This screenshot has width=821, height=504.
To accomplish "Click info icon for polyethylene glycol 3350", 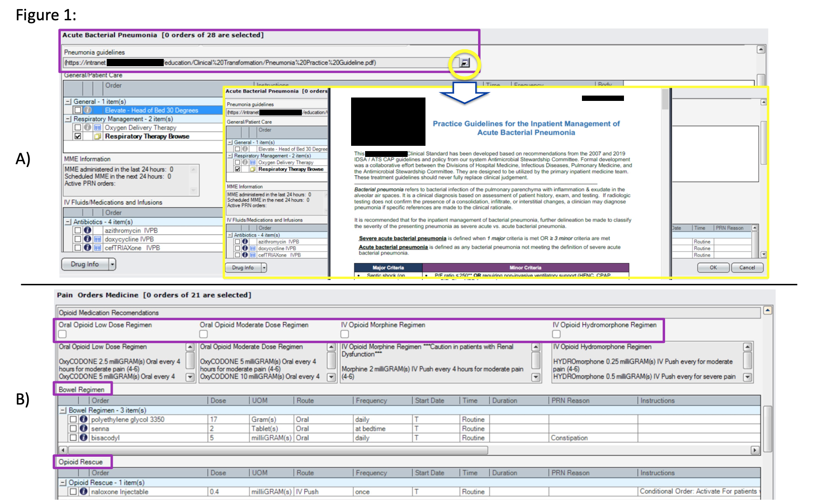I will pos(84,420).
